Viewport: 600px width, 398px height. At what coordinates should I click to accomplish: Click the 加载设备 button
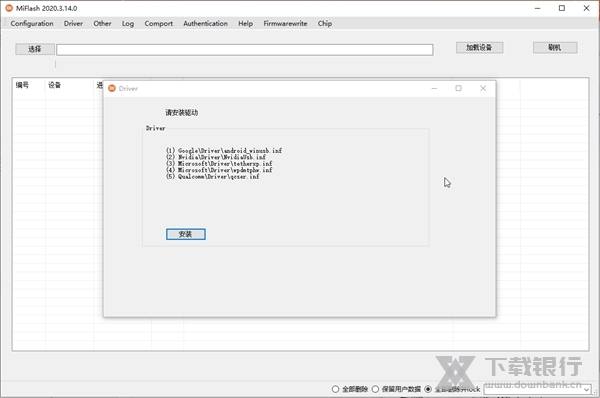point(479,47)
